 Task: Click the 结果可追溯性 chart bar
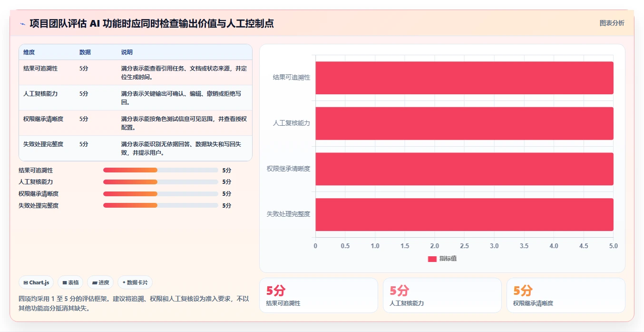(x=464, y=78)
